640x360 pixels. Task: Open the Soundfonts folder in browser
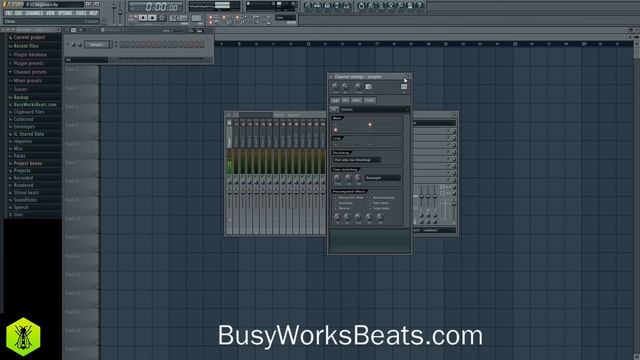click(x=25, y=200)
